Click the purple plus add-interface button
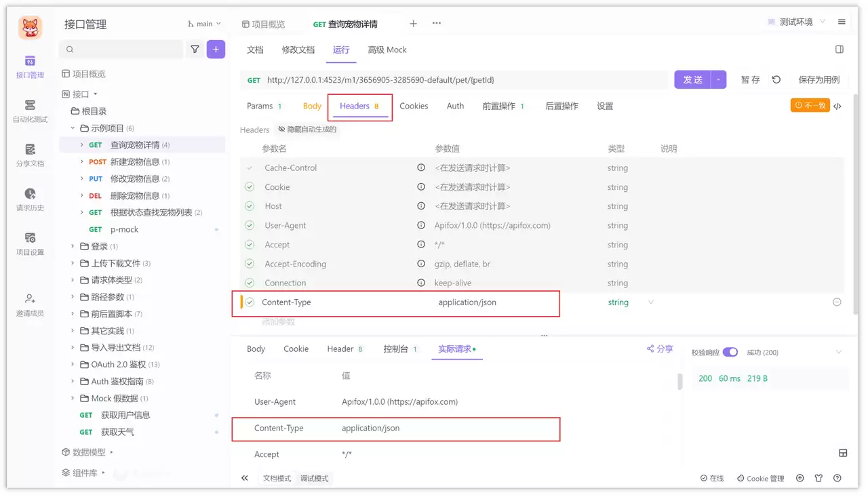Viewport: 868px width, 497px height. pyautogui.click(x=216, y=49)
